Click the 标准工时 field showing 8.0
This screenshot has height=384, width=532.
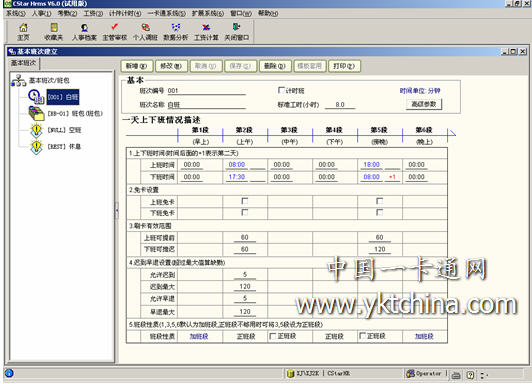point(340,104)
